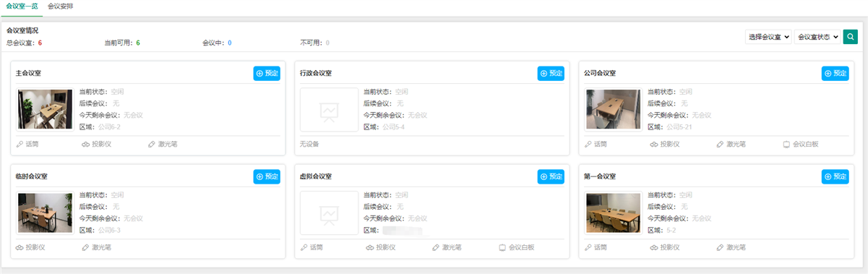
Task: Click the microphone icon in 第一会议室
Action: point(588,248)
